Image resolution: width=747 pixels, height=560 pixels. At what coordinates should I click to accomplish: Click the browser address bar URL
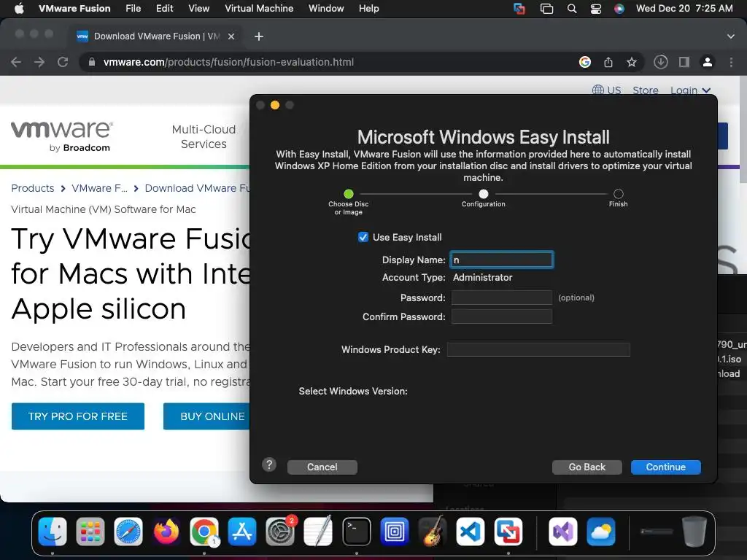tap(228, 62)
